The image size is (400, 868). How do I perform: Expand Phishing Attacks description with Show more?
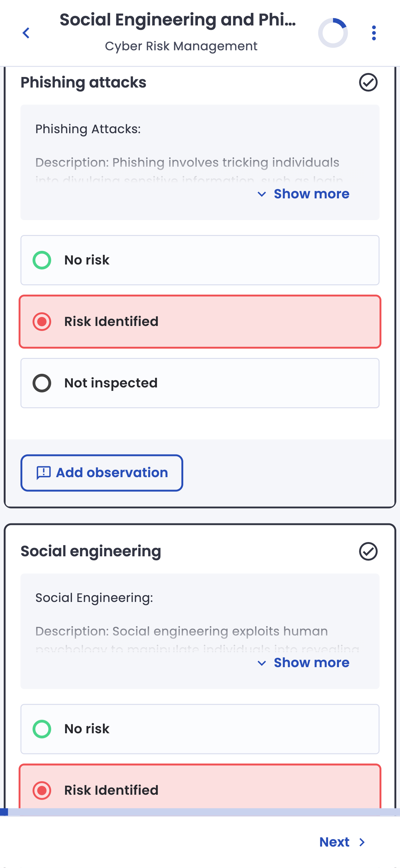(311, 194)
